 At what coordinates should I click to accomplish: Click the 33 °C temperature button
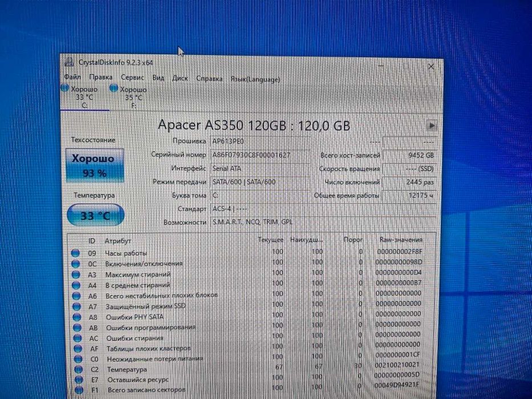click(x=95, y=215)
